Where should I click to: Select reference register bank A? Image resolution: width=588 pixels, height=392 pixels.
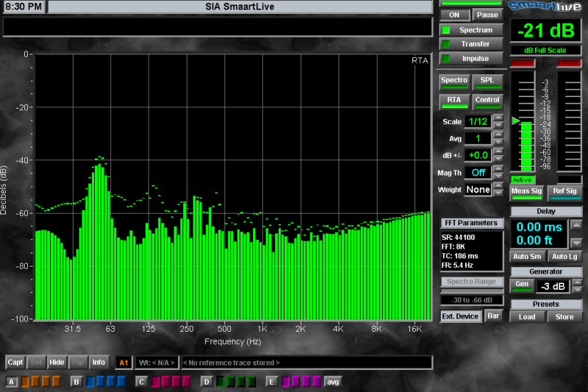point(12,382)
